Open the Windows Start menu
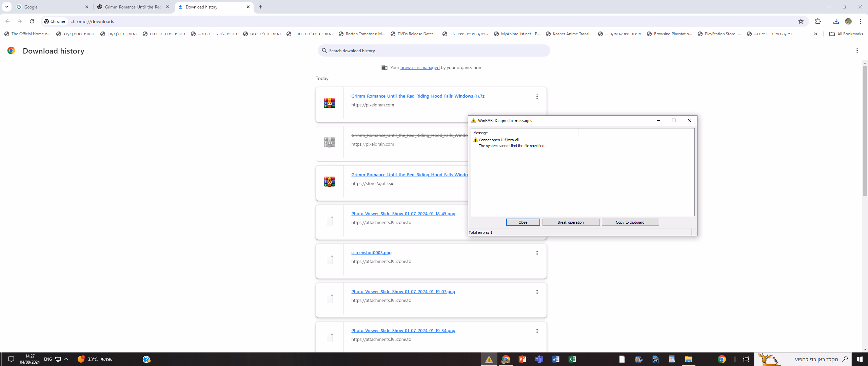The image size is (868, 366). (x=860, y=359)
